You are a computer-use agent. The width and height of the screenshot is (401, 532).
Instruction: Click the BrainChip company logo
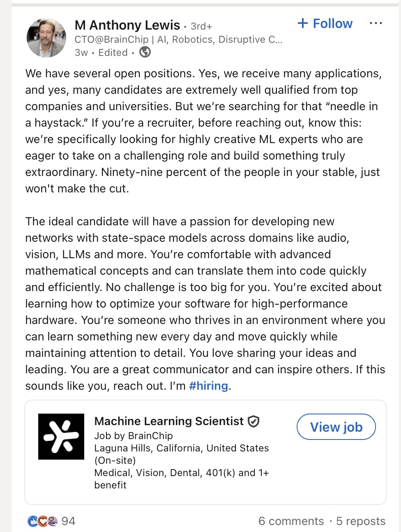(61, 436)
